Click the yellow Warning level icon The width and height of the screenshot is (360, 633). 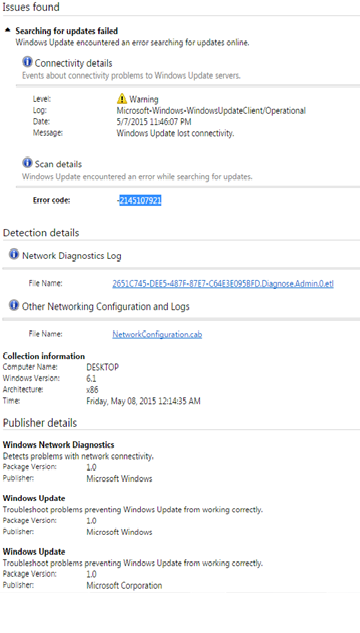click(121, 99)
